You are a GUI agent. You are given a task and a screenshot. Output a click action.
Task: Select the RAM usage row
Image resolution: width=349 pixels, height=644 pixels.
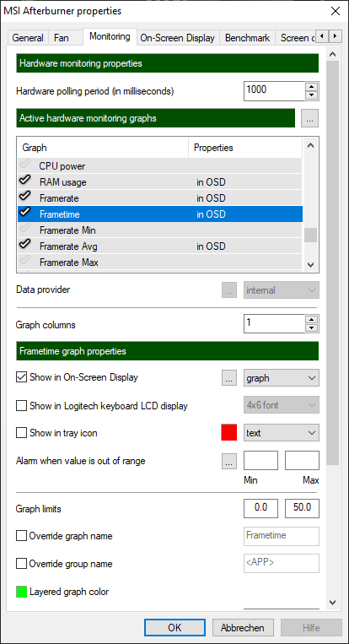(160, 182)
